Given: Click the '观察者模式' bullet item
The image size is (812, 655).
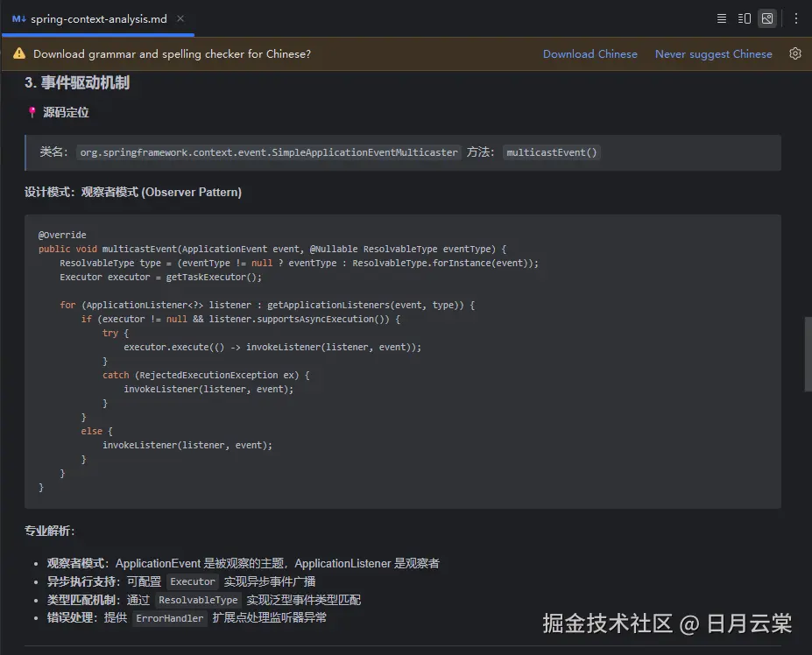Looking at the screenshot, I should click(244, 563).
